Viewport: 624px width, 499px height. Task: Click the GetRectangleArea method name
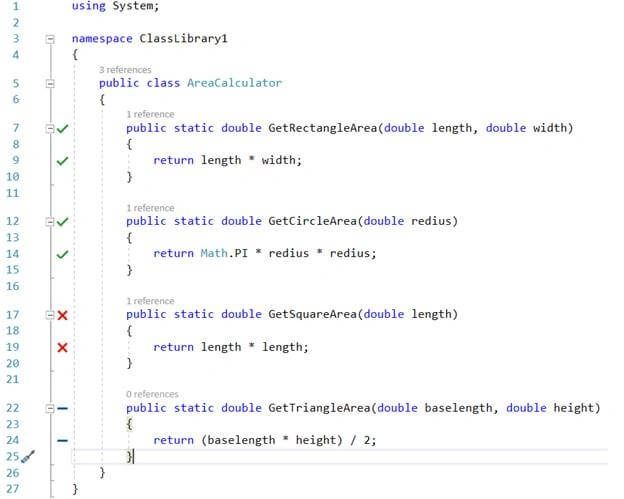click(322, 128)
